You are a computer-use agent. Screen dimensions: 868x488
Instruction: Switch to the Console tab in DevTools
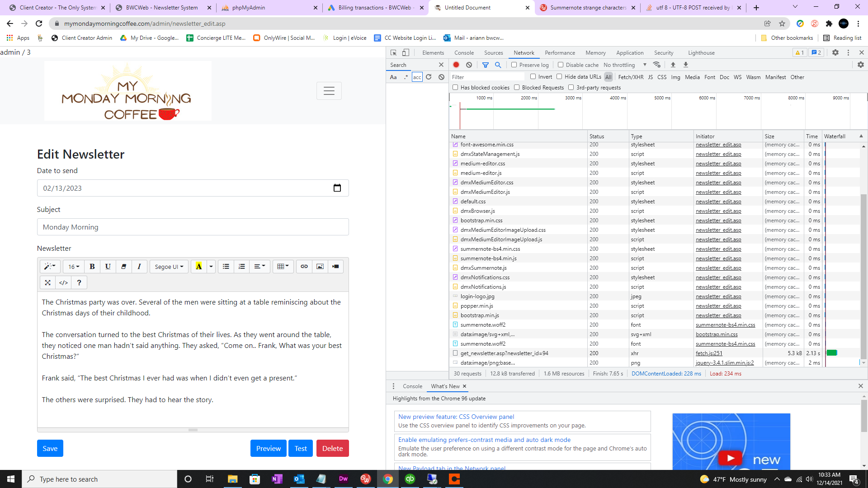464,53
